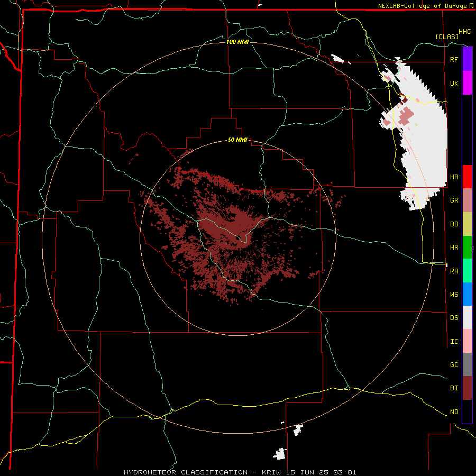Click the "RA" legend label

pyautogui.click(x=454, y=271)
